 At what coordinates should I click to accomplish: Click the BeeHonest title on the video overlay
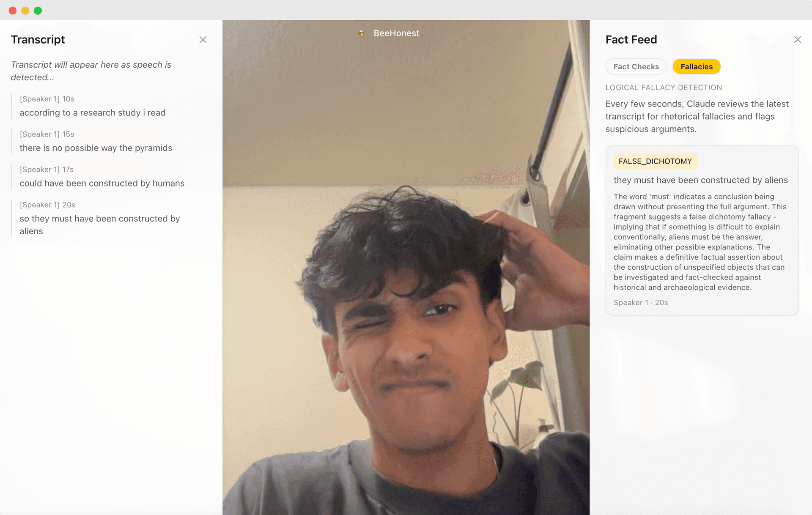click(x=396, y=33)
